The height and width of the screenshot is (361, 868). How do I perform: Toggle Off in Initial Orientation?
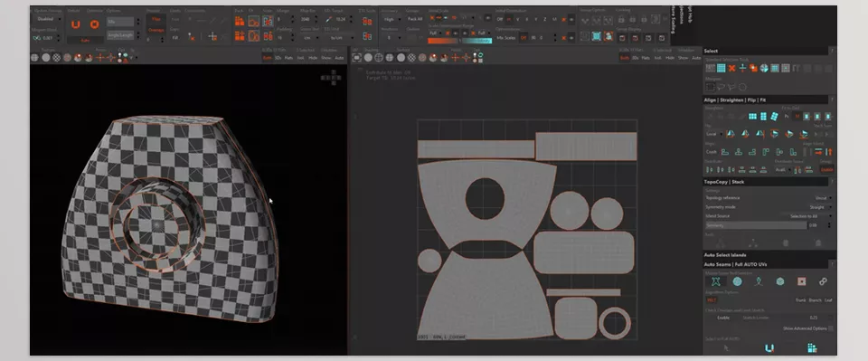point(500,19)
